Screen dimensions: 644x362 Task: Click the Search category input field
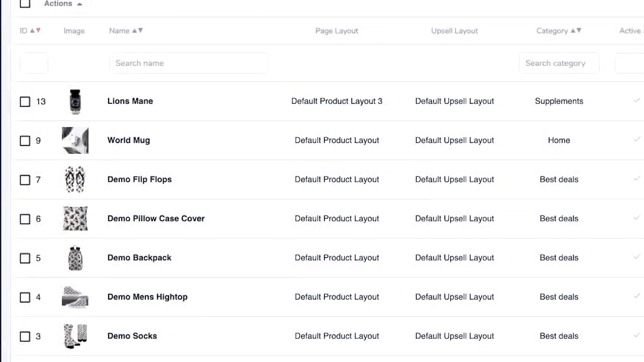point(559,63)
